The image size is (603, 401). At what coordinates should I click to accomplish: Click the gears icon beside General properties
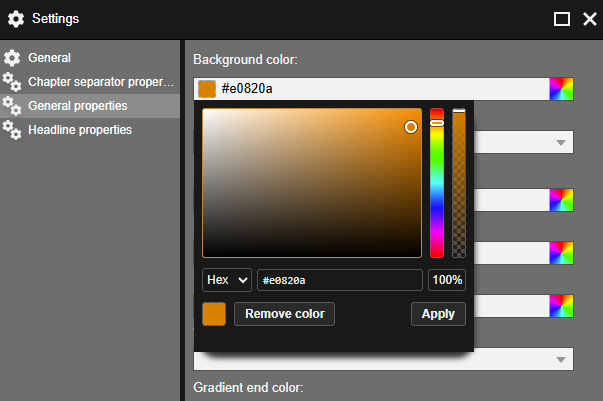(x=12, y=106)
